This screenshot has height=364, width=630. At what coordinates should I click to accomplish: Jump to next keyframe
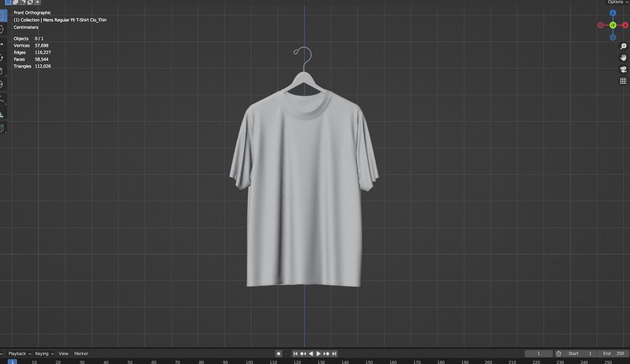tap(327, 354)
